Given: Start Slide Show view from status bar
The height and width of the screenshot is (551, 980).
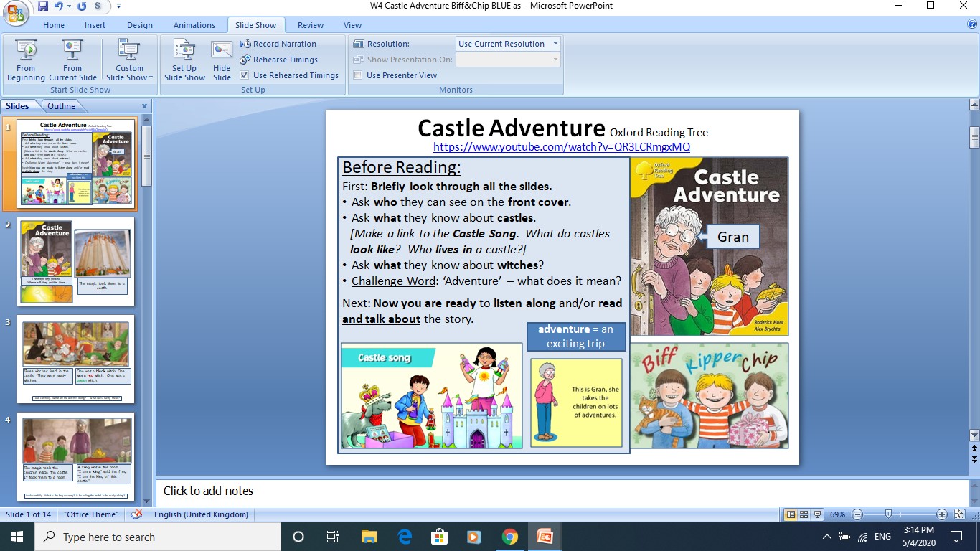Looking at the screenshot, I should point(817,514).
